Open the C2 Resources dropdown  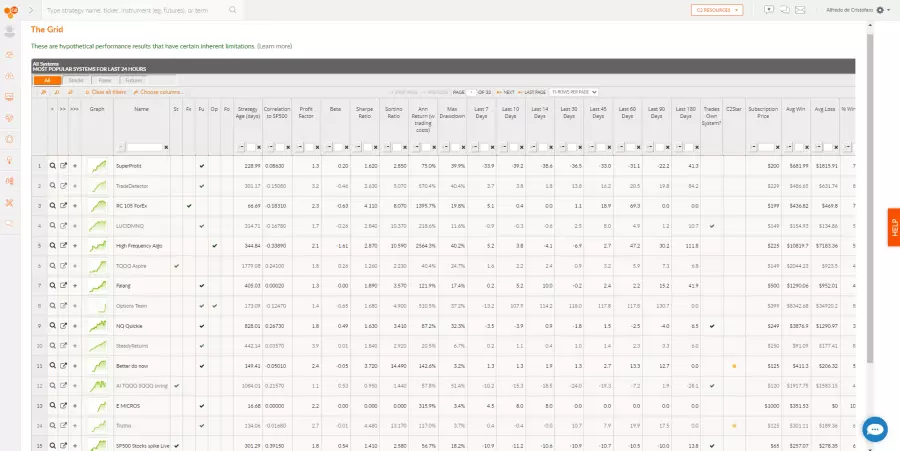point(717,10)
